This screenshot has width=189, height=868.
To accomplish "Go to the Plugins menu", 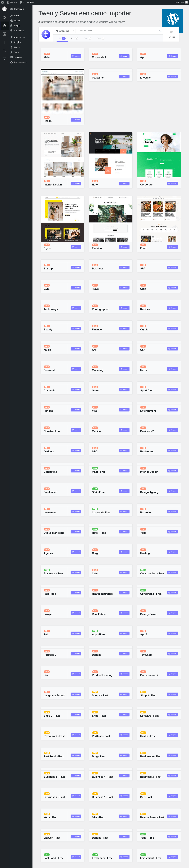I will click(x=17, y=42).
